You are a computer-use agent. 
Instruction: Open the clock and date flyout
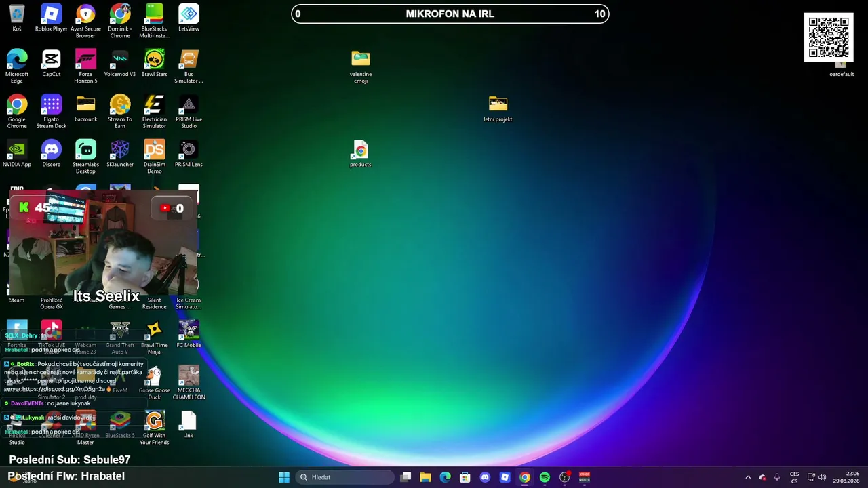[x=846, y=477]
